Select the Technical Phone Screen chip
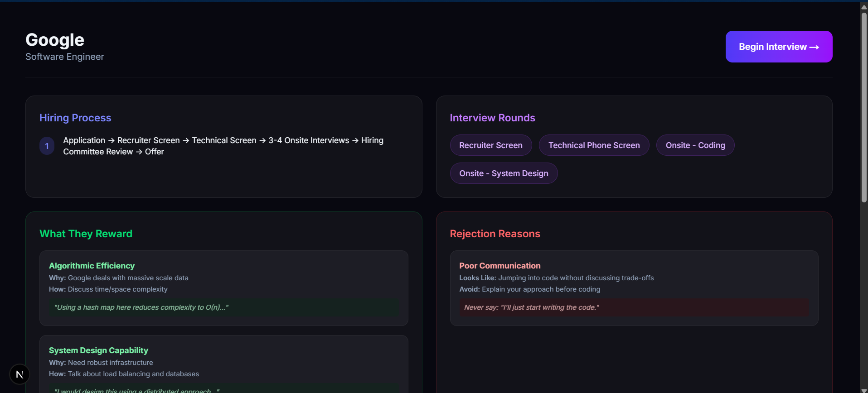The width and height of the screenshot is (868, 393). pyautogui.click(x=594, y=145)
